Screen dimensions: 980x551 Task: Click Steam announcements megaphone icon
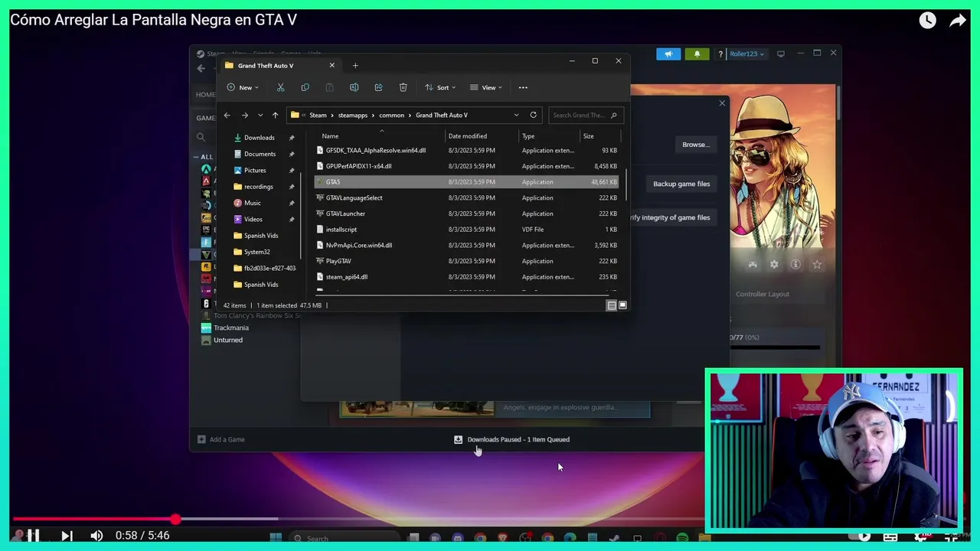668,54
